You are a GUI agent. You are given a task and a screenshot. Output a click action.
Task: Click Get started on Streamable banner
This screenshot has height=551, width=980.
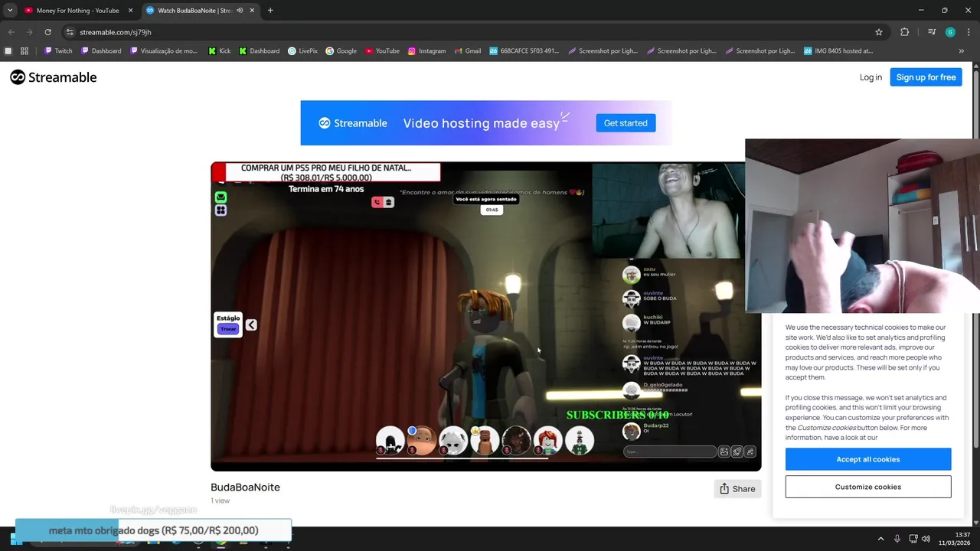coord(626,122)
